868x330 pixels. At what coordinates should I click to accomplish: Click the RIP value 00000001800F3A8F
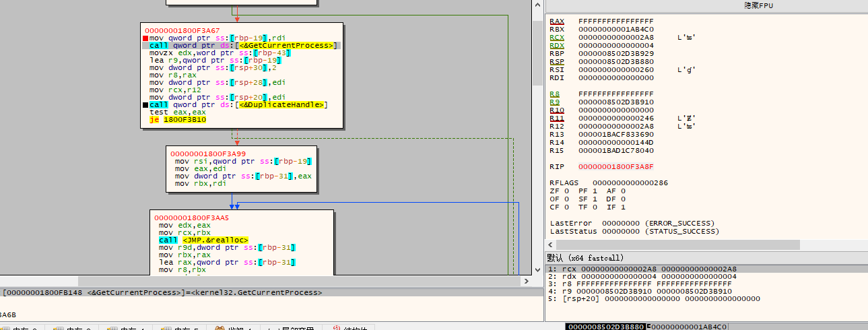coord(615,167)
